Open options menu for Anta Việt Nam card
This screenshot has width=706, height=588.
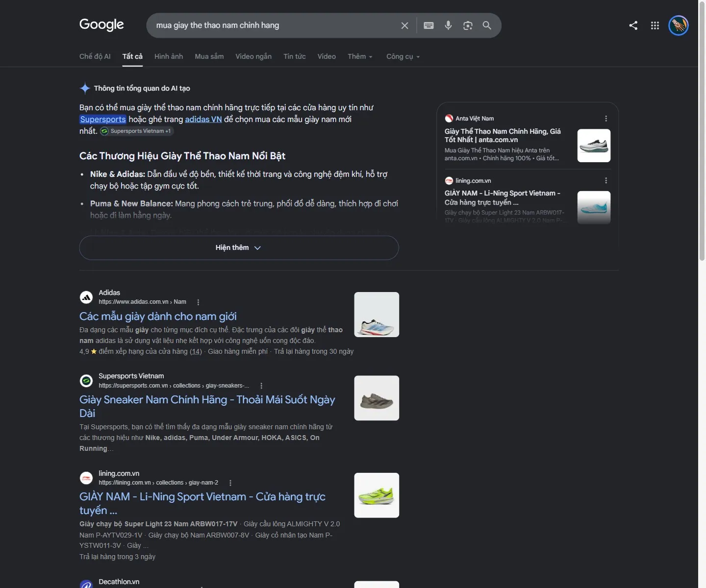(606, 119)
